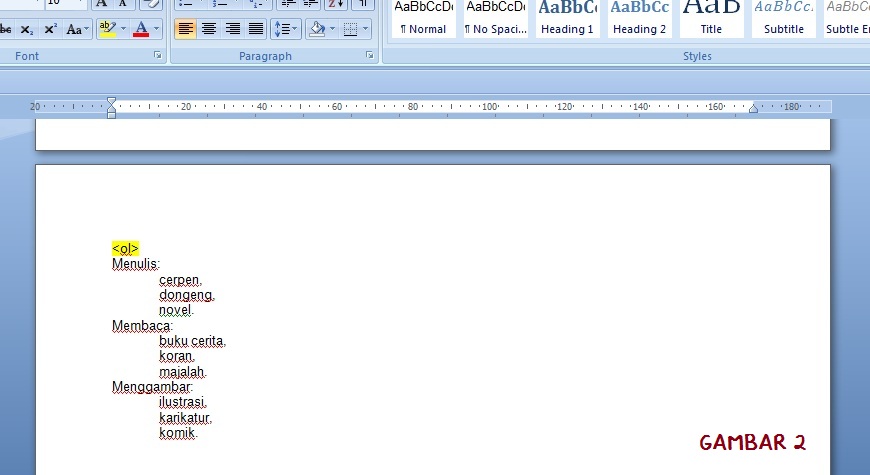
Task: Justify the paragraph text
Action: (256, 29)
